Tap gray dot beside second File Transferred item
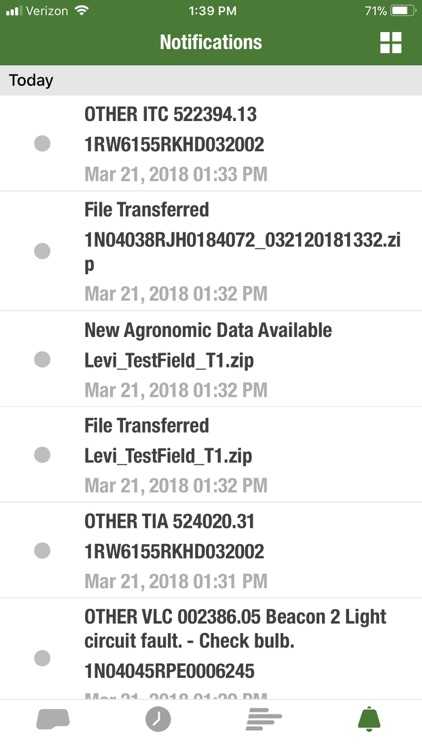Screen dimensions: 422x750 coord(42,455)
